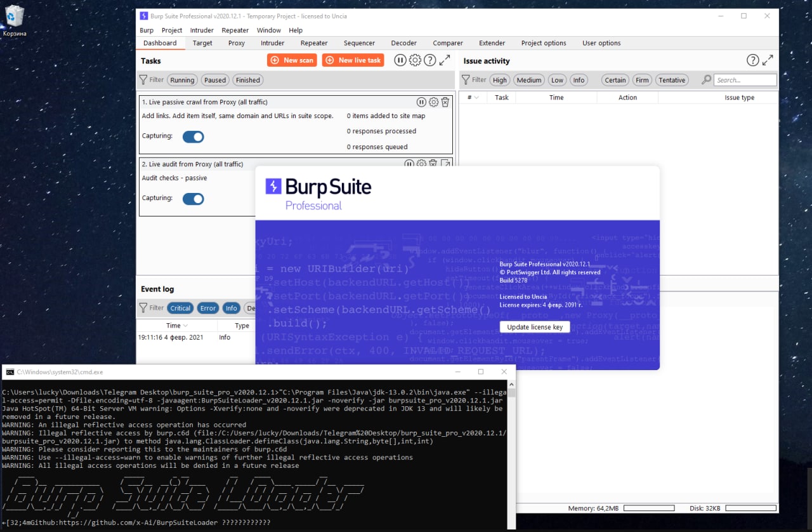Click the New scan button
The width and height of the screenshot is (812, 532).
pos(292,60)
